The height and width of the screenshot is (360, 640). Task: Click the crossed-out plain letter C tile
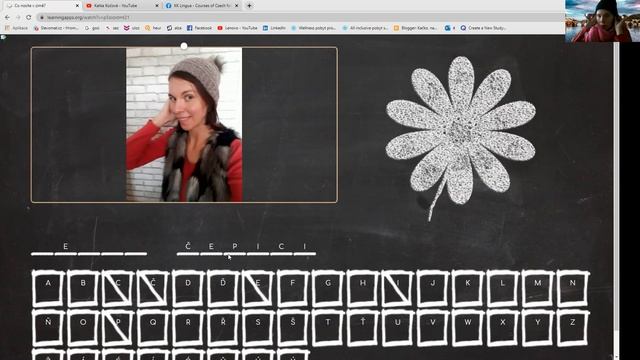(118, 288)
